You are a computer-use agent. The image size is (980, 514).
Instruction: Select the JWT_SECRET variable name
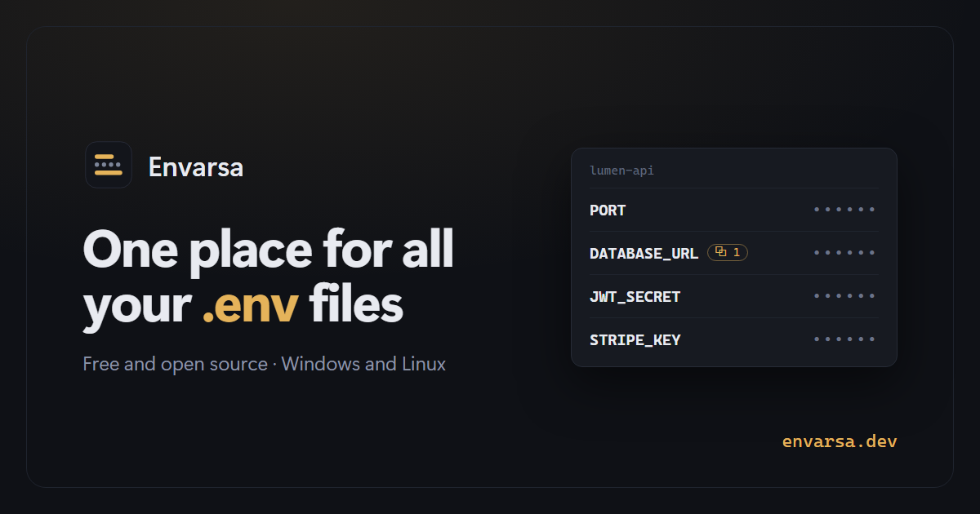[x=635, y=297]
